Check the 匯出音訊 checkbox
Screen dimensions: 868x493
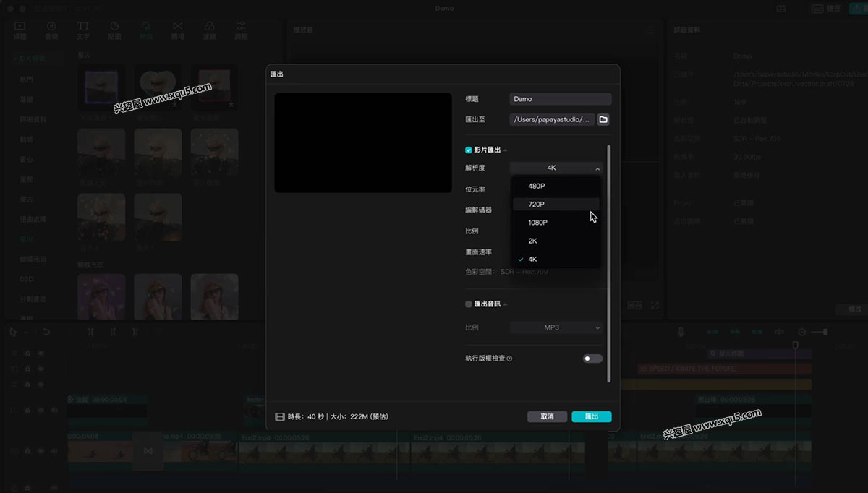(x=469, y=304)
